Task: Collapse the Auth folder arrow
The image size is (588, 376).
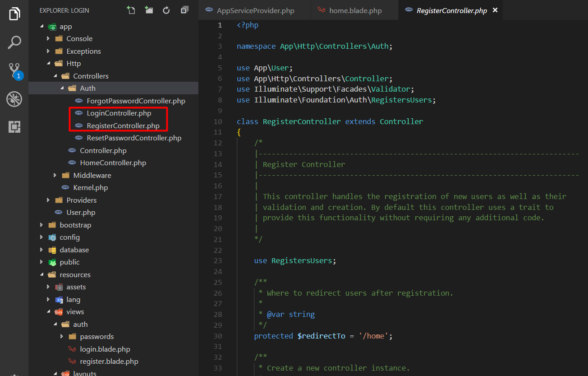Action: [62, 88]
